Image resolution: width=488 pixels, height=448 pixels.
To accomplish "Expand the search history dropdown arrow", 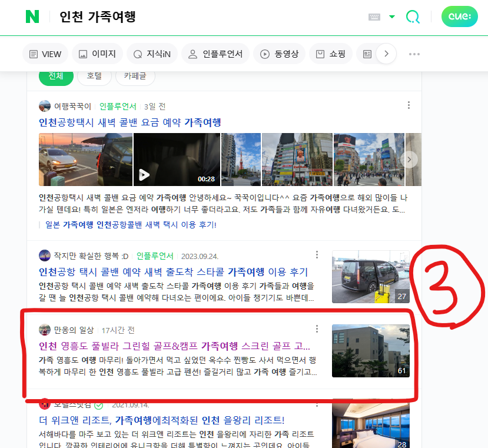I will pos(392,17).
